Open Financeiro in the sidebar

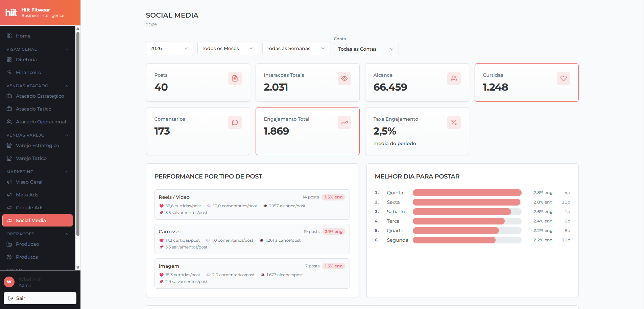pyautogui.click(x=28, y=72)
